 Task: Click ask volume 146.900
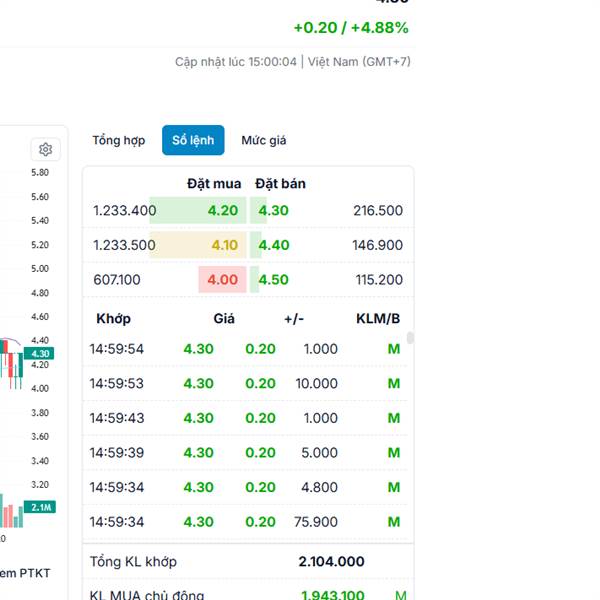pos(378,245)
